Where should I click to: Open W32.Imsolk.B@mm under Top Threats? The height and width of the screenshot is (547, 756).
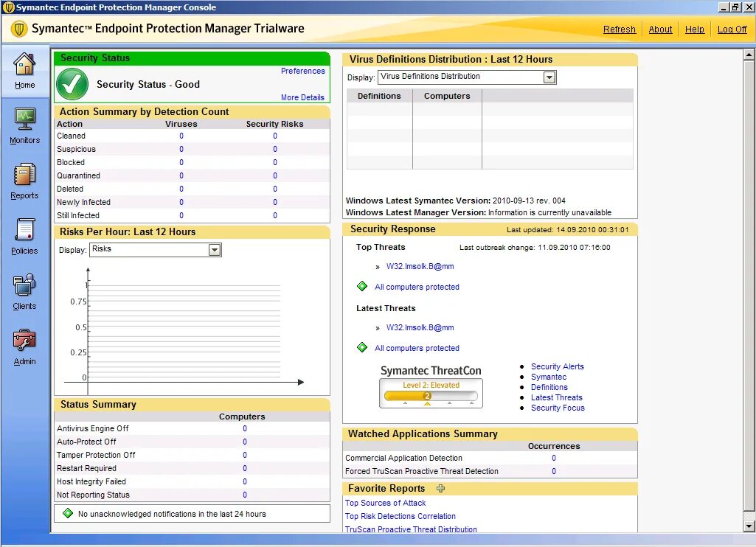[420, 266]
